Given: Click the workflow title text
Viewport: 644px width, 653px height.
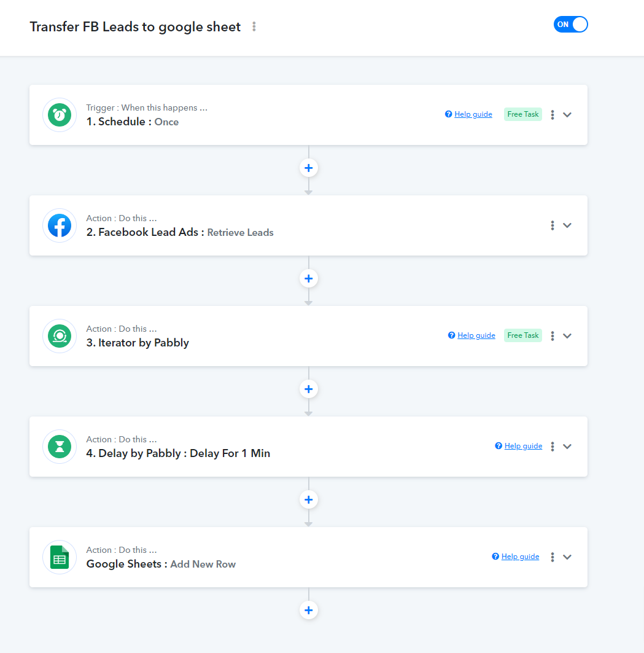Looking at the screenshot, I should click(135, 26).
